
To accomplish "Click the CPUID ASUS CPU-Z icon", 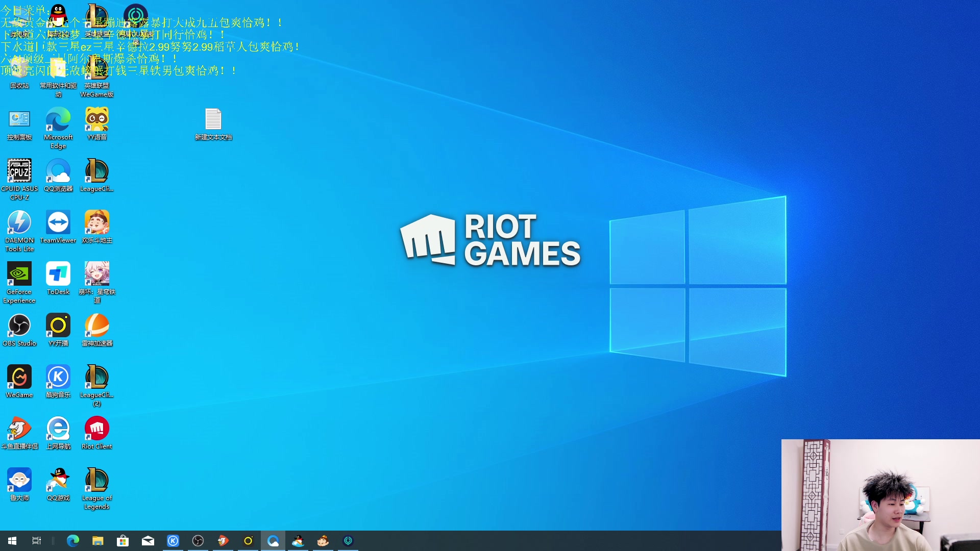I will click(19, 171).
